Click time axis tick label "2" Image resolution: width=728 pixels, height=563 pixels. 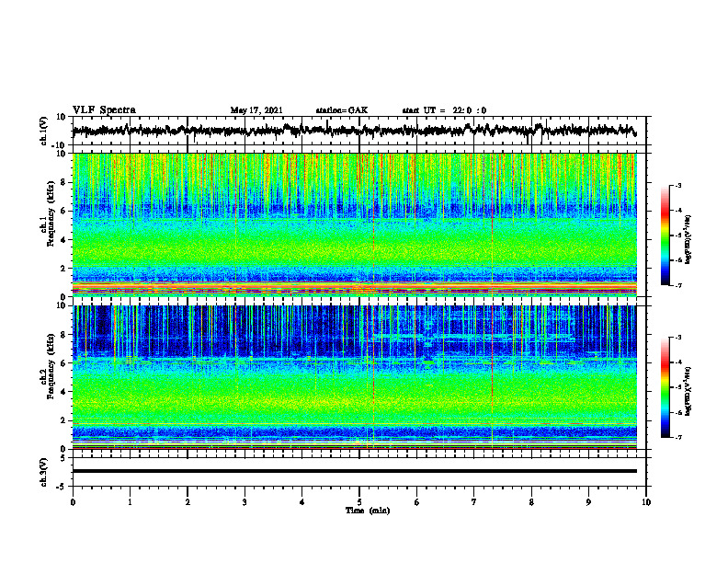(188, 502)
